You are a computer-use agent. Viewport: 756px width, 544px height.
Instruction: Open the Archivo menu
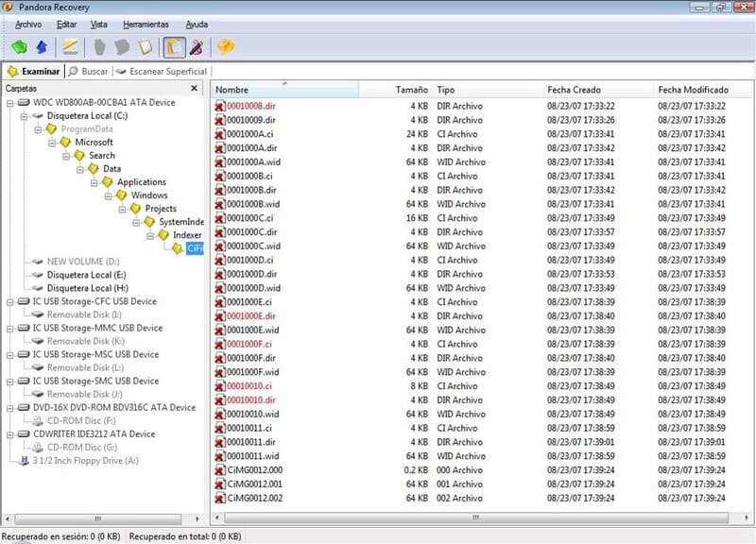point(28,24)
